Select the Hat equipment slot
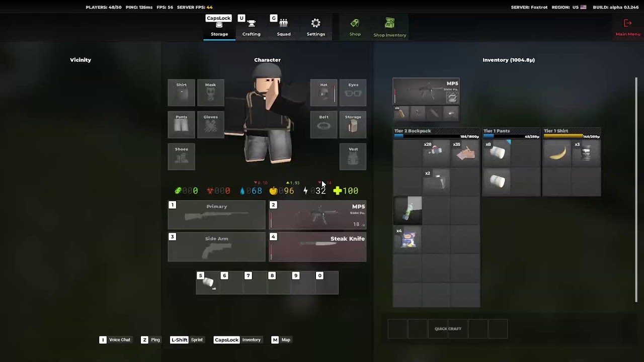Screen dimensions: 644x362 324,93
